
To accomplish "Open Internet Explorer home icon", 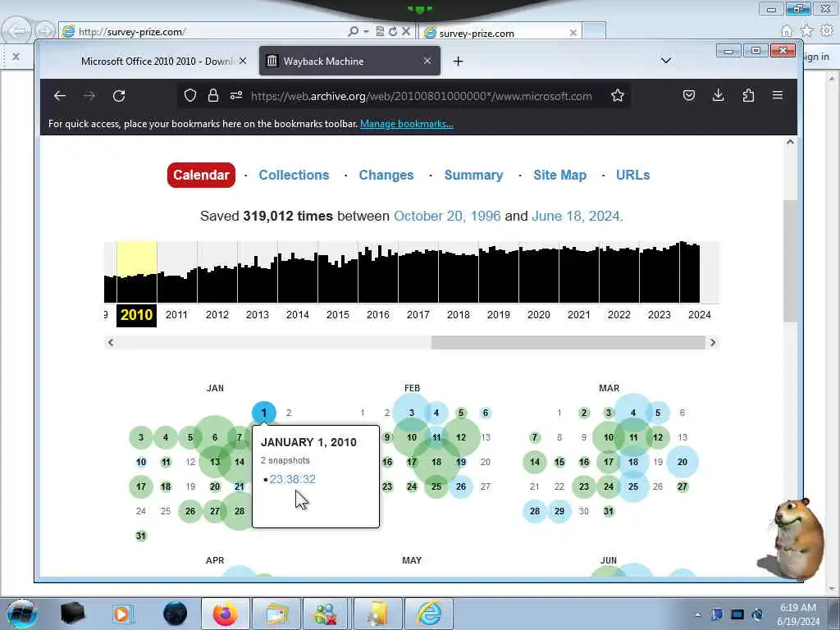I will click(786, 31).
